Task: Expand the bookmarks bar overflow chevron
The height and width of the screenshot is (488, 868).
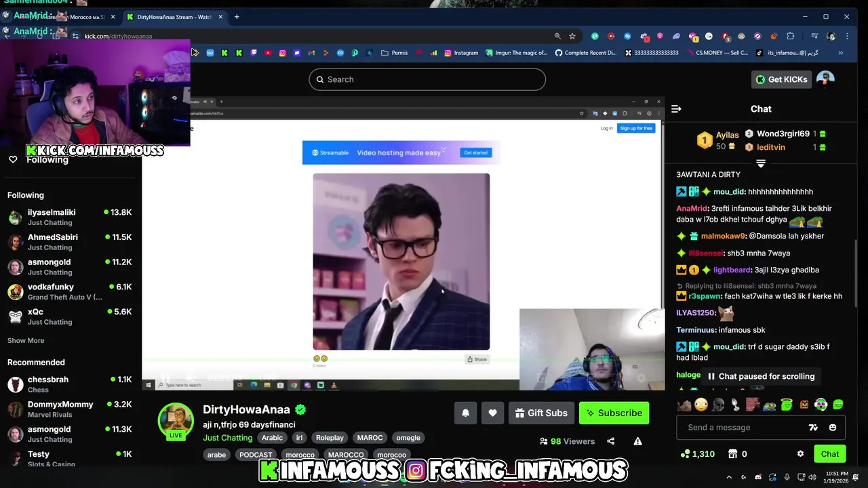Action: coord(840,53)
